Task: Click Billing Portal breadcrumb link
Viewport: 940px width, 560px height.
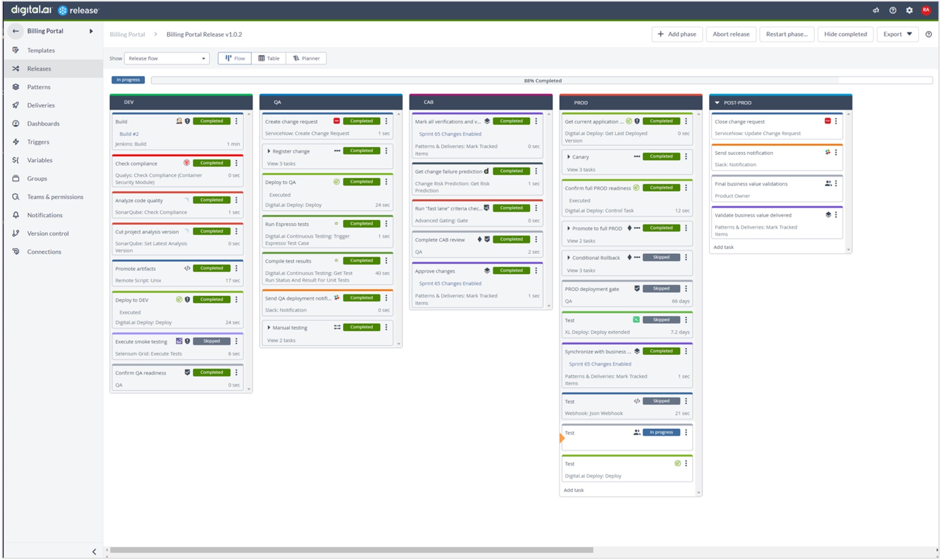Action: click(x=127, y=34)
